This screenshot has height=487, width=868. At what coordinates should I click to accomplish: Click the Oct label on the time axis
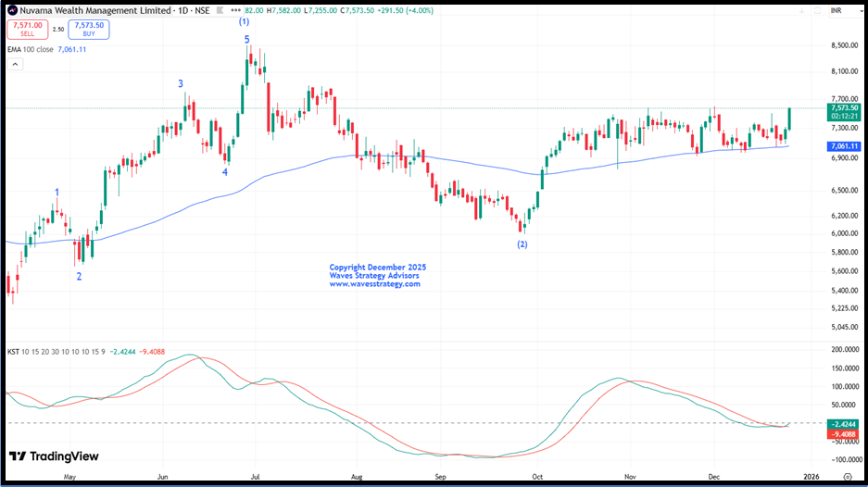click(537, 477)
